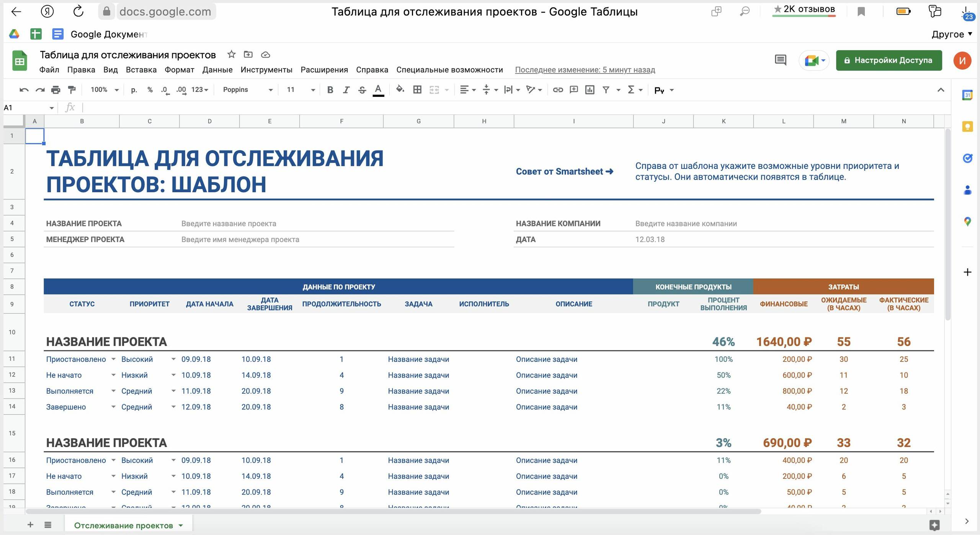
Task: Click the insert chart icon
Action: (x=590, y=90)
